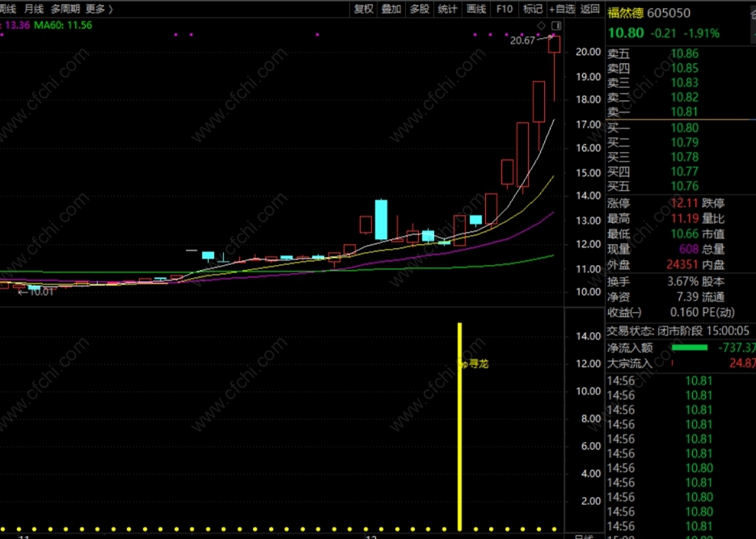
Task: Select the 卖五 ask row
Action: [x=680, y=53]
